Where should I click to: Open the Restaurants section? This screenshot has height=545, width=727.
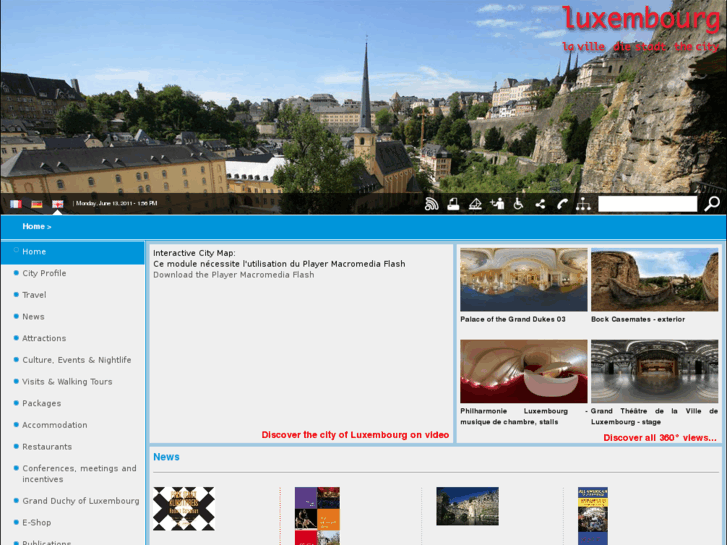tap(47, 447)
